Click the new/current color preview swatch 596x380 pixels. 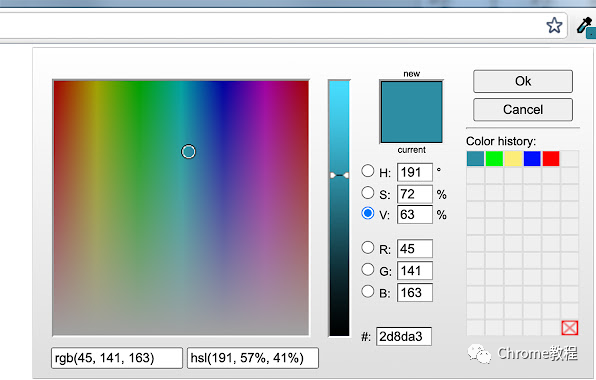point(412,112)
